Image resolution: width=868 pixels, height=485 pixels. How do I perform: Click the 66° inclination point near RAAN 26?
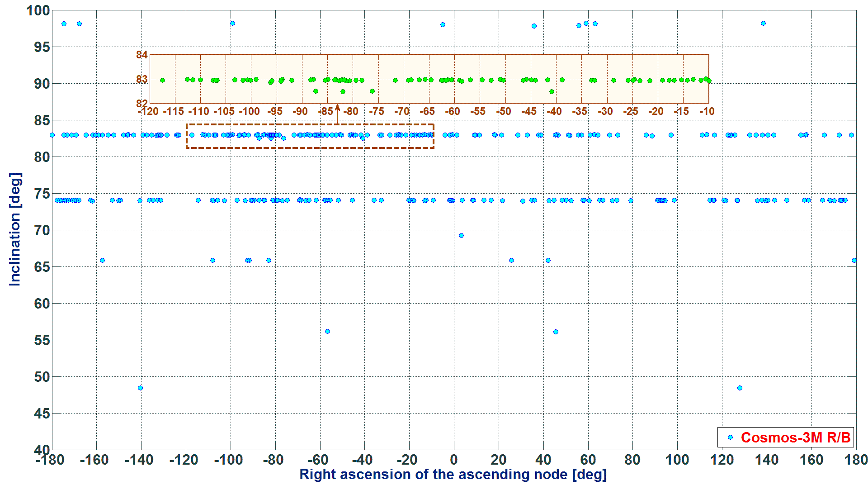point(511,260)
